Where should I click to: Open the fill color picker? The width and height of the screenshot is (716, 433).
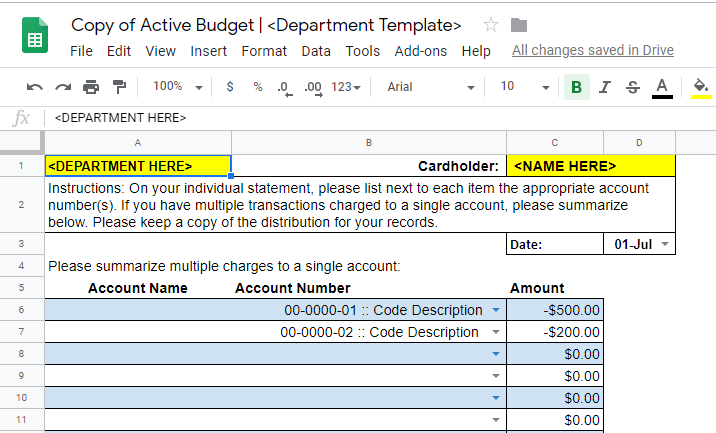[x=701, y=87]
